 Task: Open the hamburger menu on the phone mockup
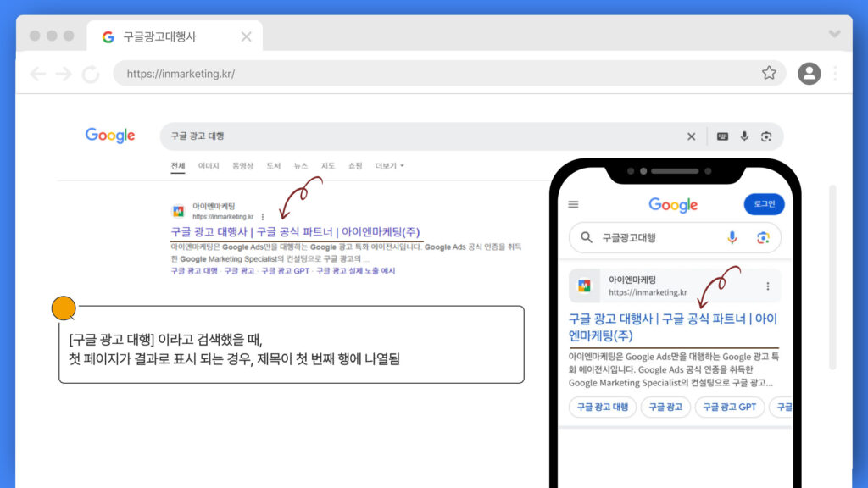573,205
